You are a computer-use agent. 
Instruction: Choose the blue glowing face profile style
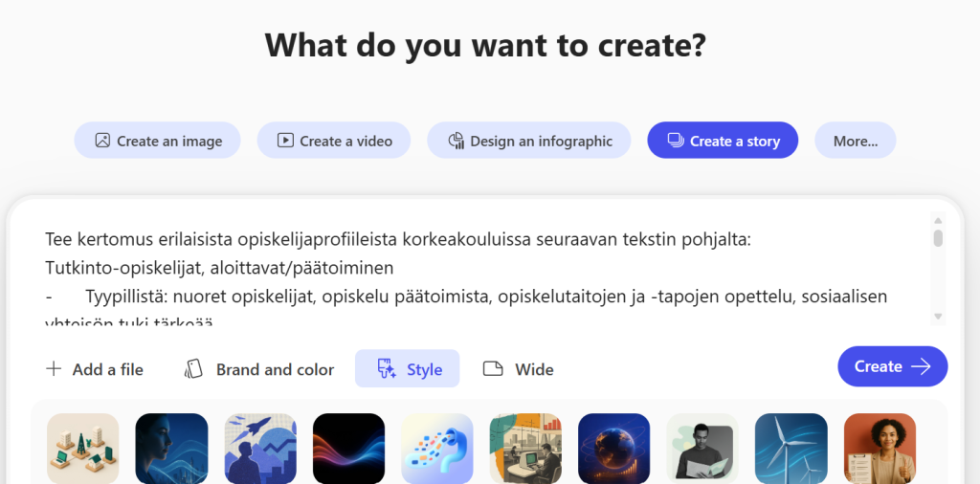(171, 448)
